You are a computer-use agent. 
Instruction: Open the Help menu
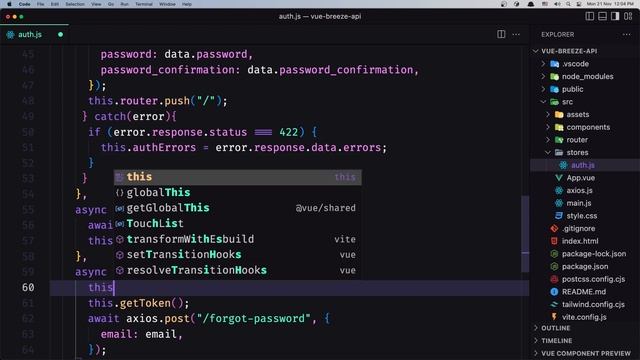[x=187, y=4]
